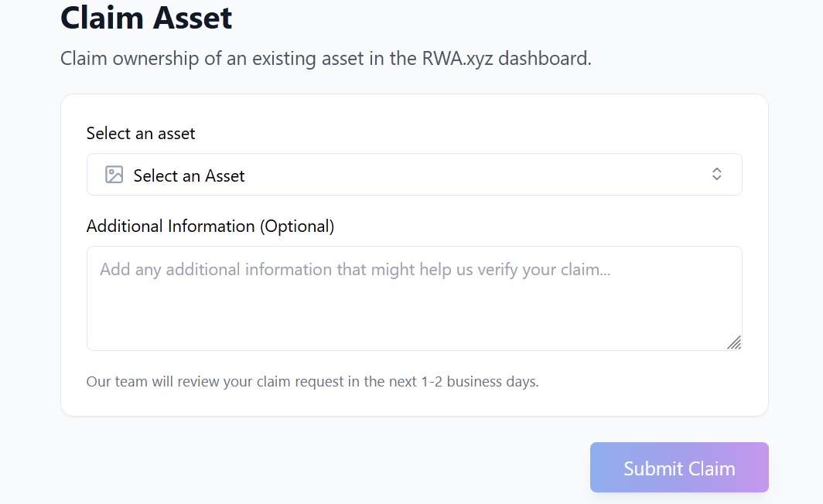Click the "Select an asset" field label
823x504 pixels.
(x=141, y=134)
